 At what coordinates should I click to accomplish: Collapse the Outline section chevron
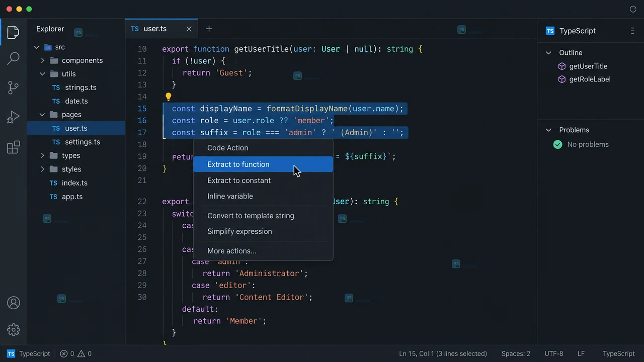click(x=548, y=53)
